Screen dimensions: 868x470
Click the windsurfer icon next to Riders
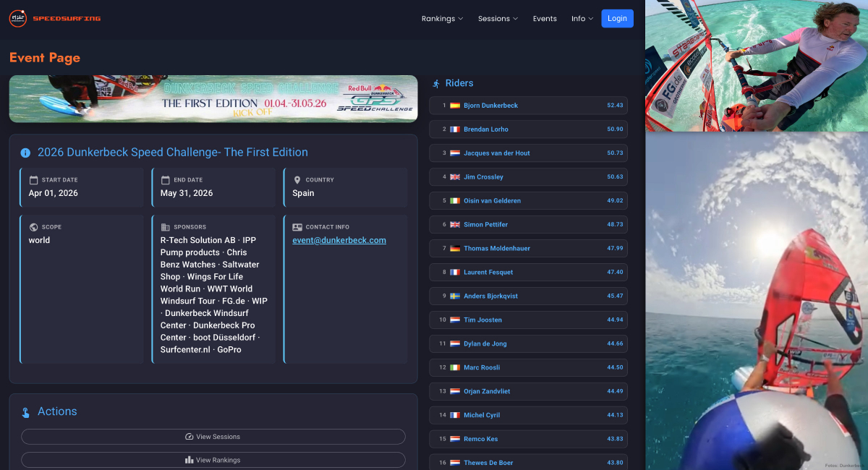pyautogui.click(x=436, y=84)
